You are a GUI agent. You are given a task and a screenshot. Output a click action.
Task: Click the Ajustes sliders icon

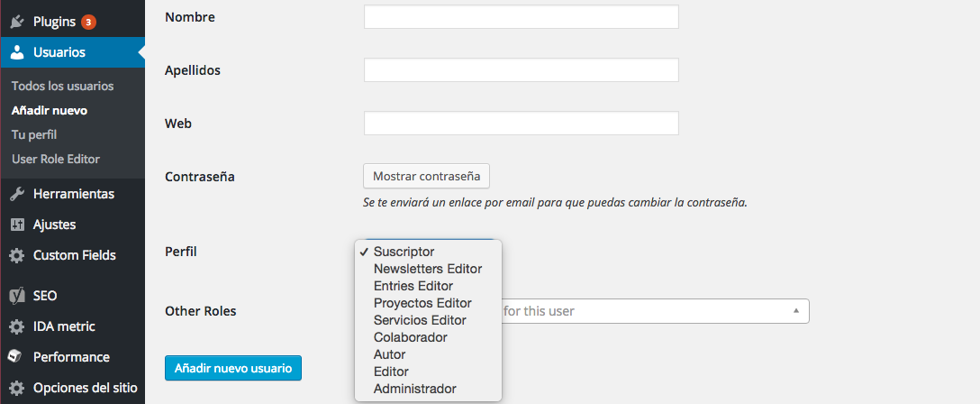pos(17,225)
